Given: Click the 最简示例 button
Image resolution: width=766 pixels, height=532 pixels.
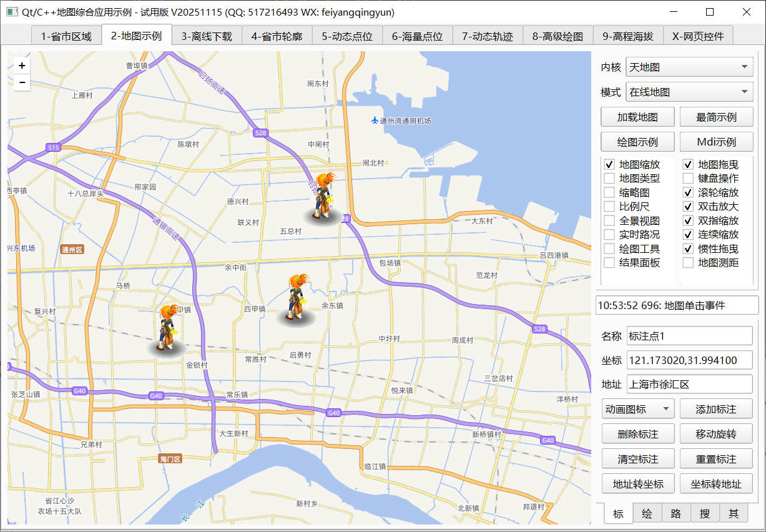Looking at the screenshot, I should coord(716,117).
